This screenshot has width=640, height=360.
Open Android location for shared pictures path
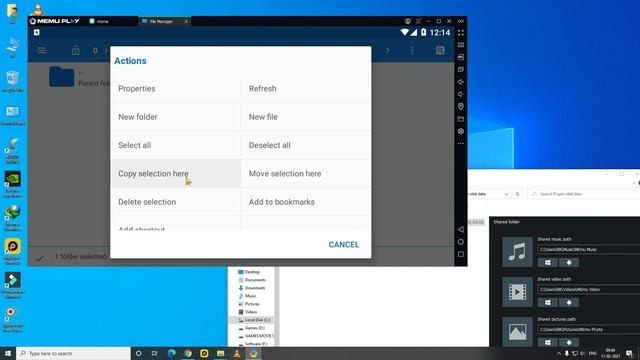(569, 342)
